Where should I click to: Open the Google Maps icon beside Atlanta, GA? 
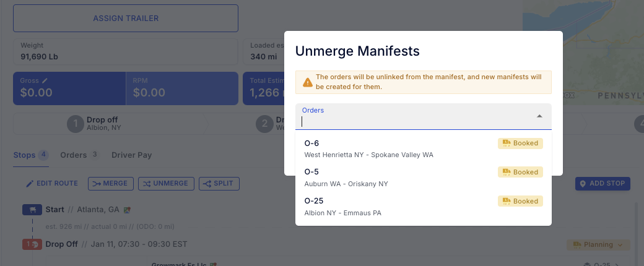point(127,210)
